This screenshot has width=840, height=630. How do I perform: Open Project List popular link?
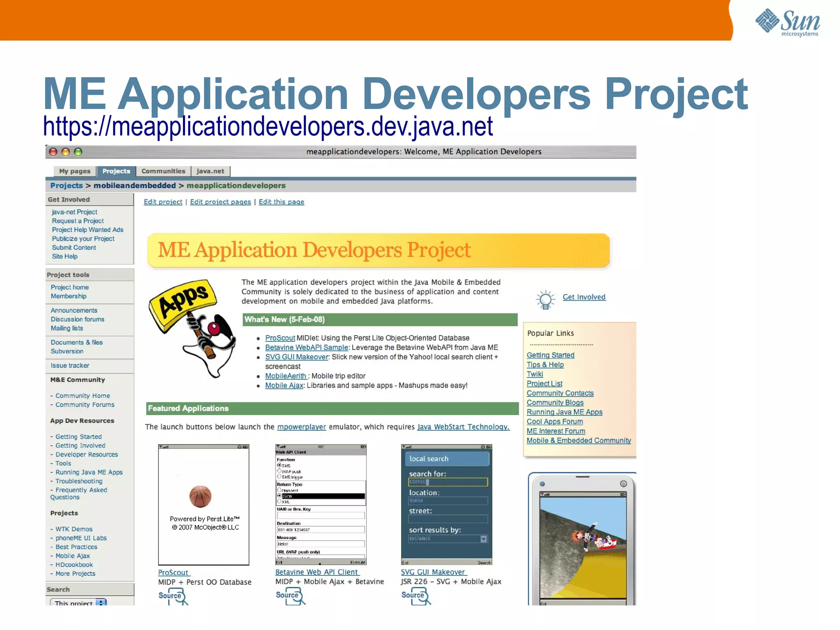544,383
